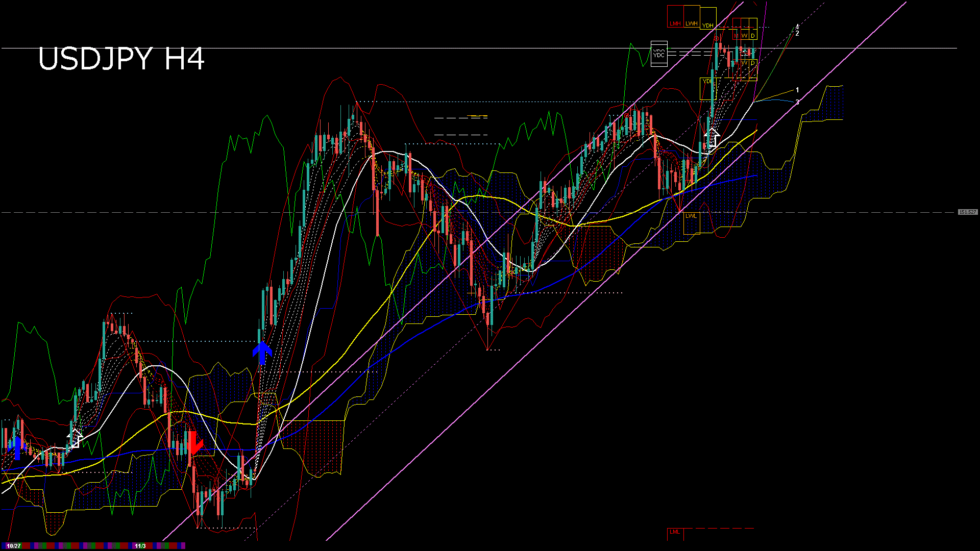Click the 11/3 date marker
Viewport: 980px width, 551px height.
pyautogui.click(x=140, y=546)
